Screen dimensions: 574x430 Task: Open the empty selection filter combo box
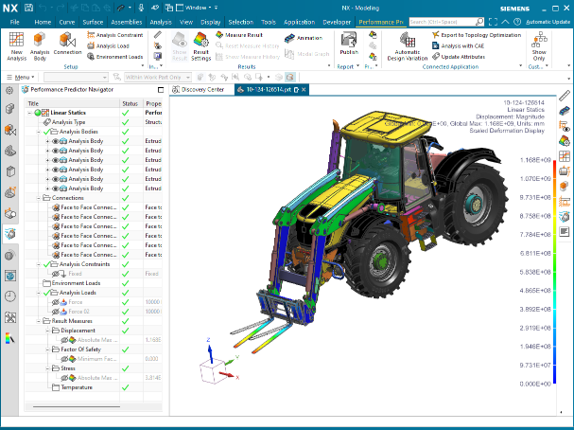[76, 77]
